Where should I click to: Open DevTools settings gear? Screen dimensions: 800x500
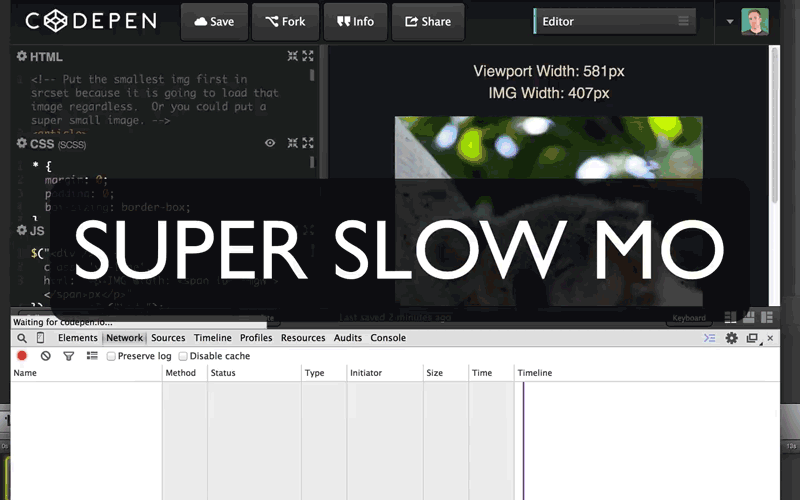[731, 338]
